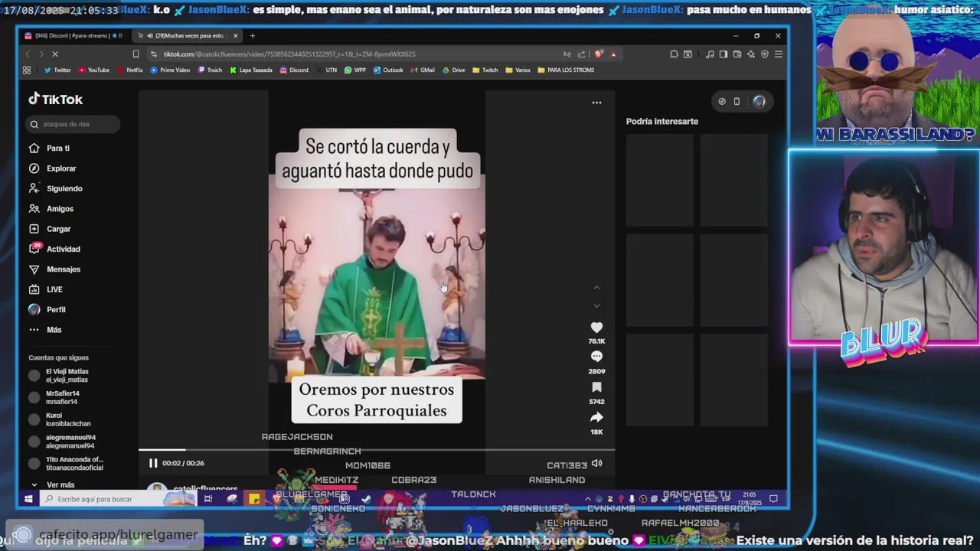Save video with bookmark icon
Viewport: 980px width, 551px height.
tap(596, 387)
